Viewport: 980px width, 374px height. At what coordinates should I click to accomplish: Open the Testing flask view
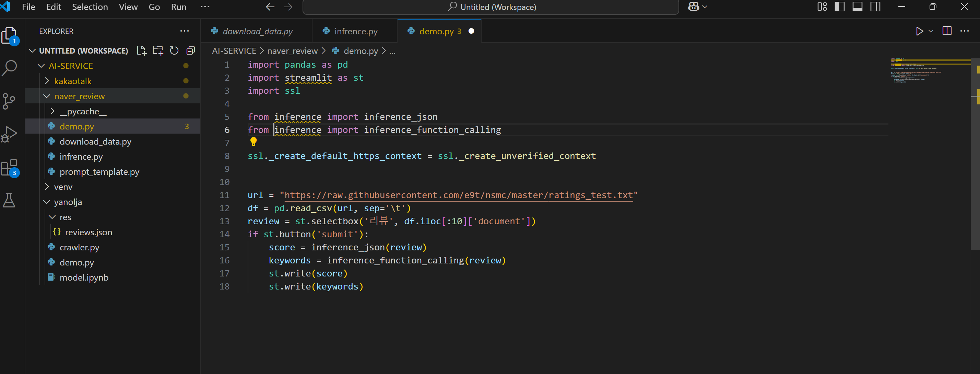[9, 200]
